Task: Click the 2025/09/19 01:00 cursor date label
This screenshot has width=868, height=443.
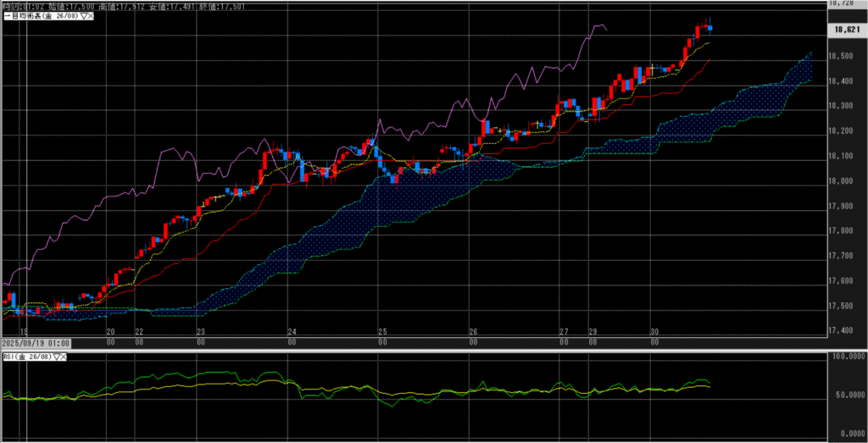Action: pos(35,343)
